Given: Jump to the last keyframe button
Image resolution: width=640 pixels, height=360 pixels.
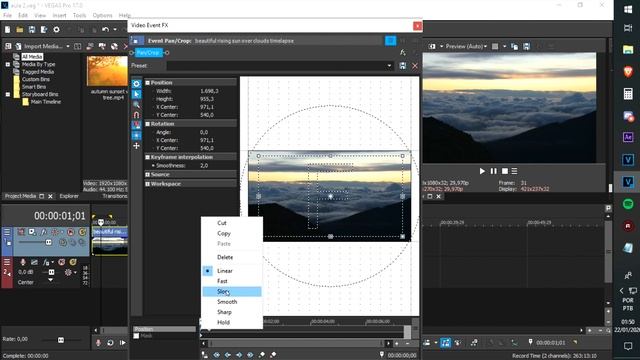Looking at the screenshot, I should (x=250, y=355).
